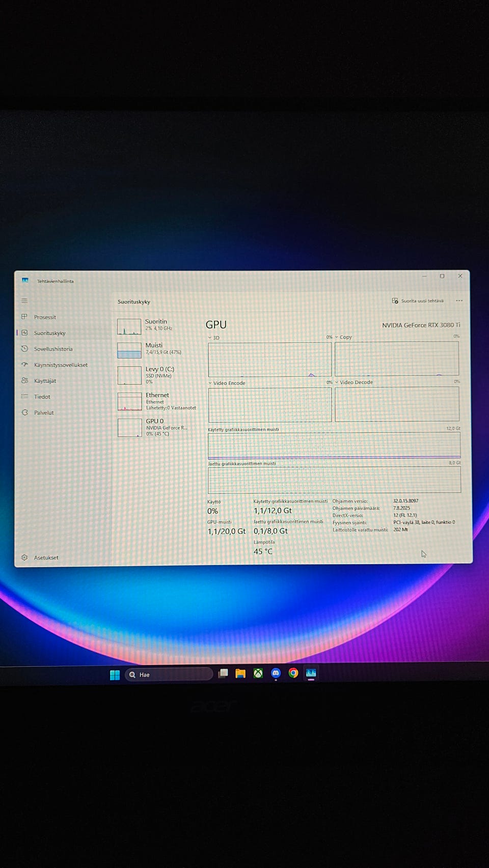The width and height of the screenshot is (489, 868).
Task: Click the Asetukset gear icon
Action: (24, 557)
